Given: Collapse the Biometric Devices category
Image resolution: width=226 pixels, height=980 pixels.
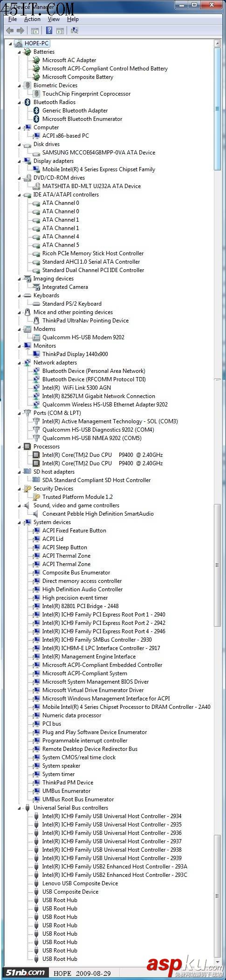Looking at the screenshot, I should click(x=20, y=86).
